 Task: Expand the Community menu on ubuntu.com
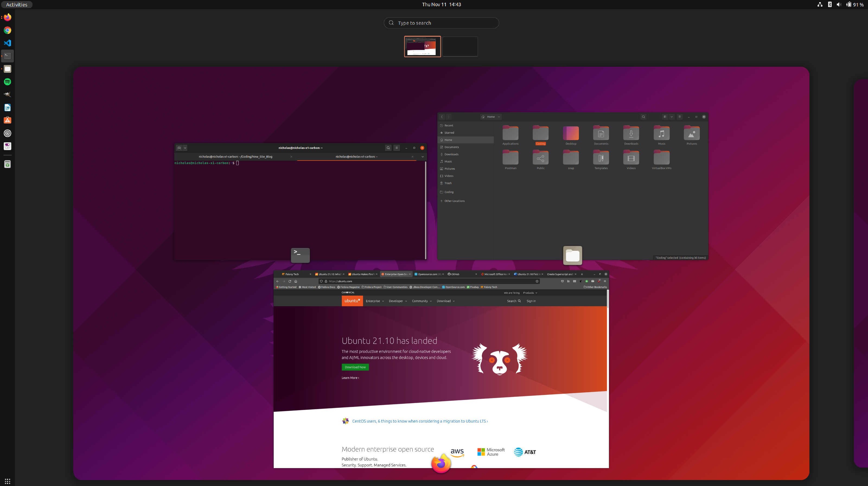click(x=422, y=301)
